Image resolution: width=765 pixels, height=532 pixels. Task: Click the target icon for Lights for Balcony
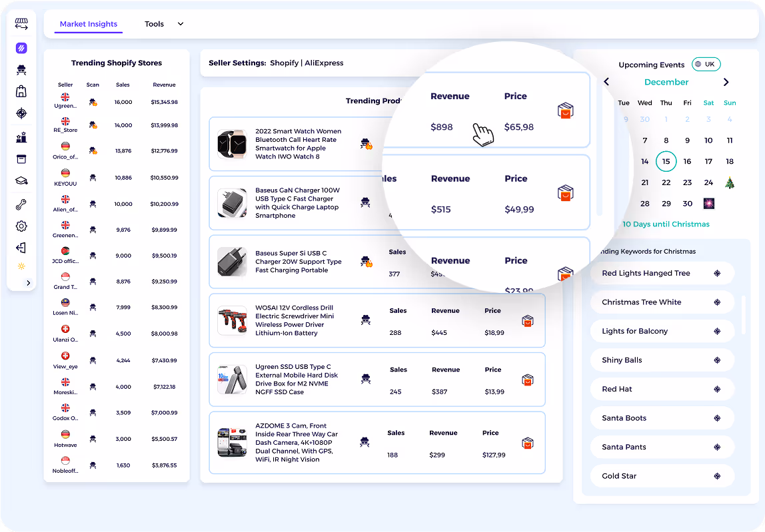point(717,331)
